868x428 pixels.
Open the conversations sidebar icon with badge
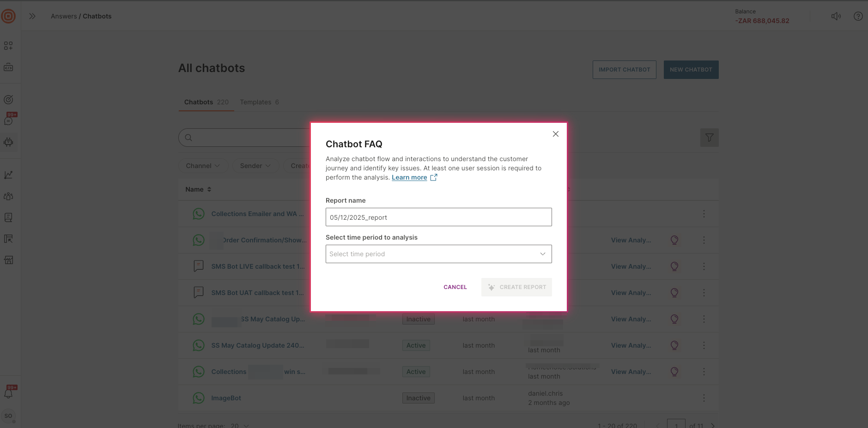tap(8, 121)
